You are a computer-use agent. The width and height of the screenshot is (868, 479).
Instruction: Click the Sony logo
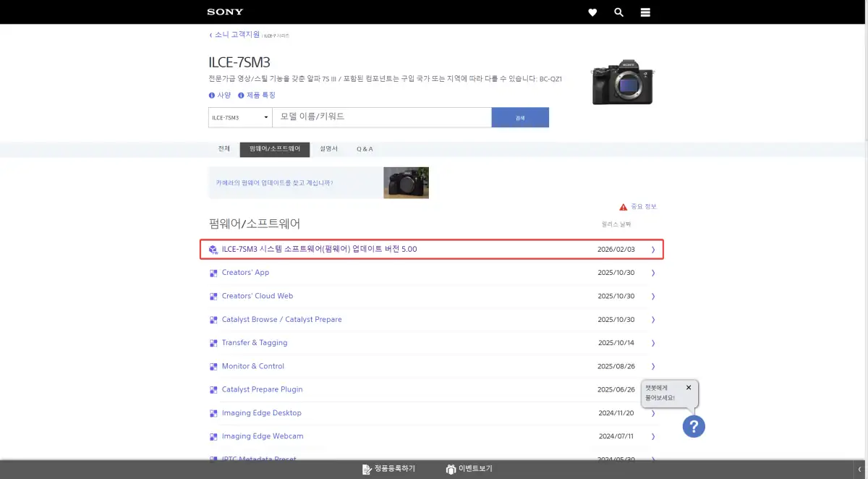pos(225,12)
